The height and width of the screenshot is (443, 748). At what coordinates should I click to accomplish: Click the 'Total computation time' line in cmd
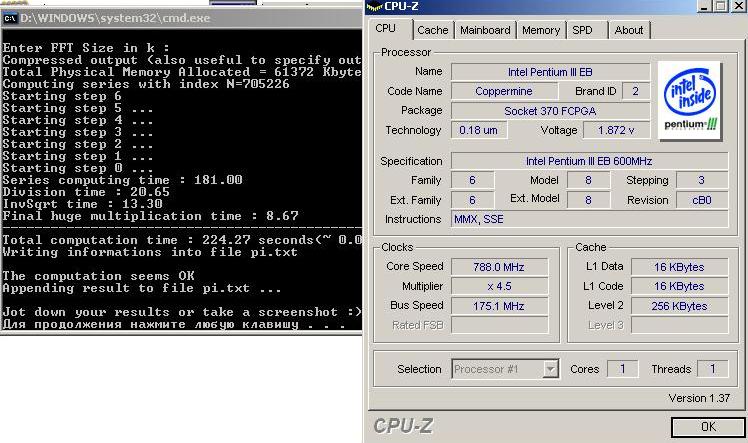[x=182, y=240]
